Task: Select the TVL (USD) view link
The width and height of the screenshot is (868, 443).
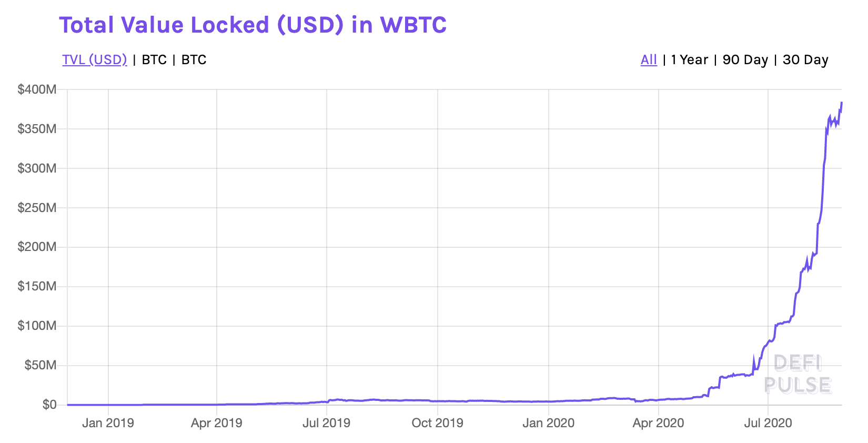Action: [95, 60]
